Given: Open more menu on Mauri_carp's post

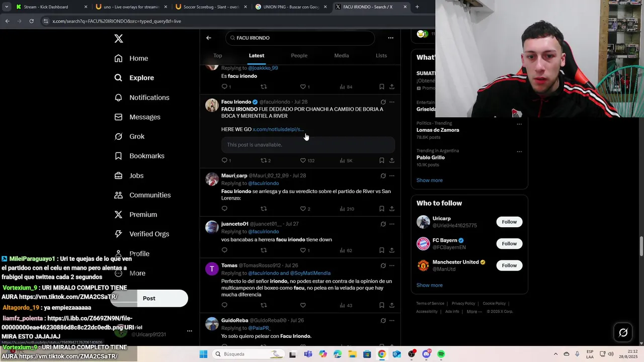Looking at the screenshot, I should 392,175.
